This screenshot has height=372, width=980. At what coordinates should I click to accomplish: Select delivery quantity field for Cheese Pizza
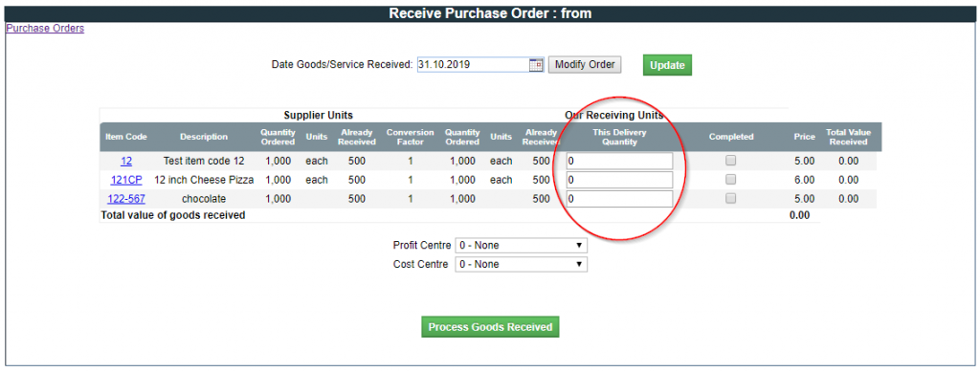pos(619,181)
